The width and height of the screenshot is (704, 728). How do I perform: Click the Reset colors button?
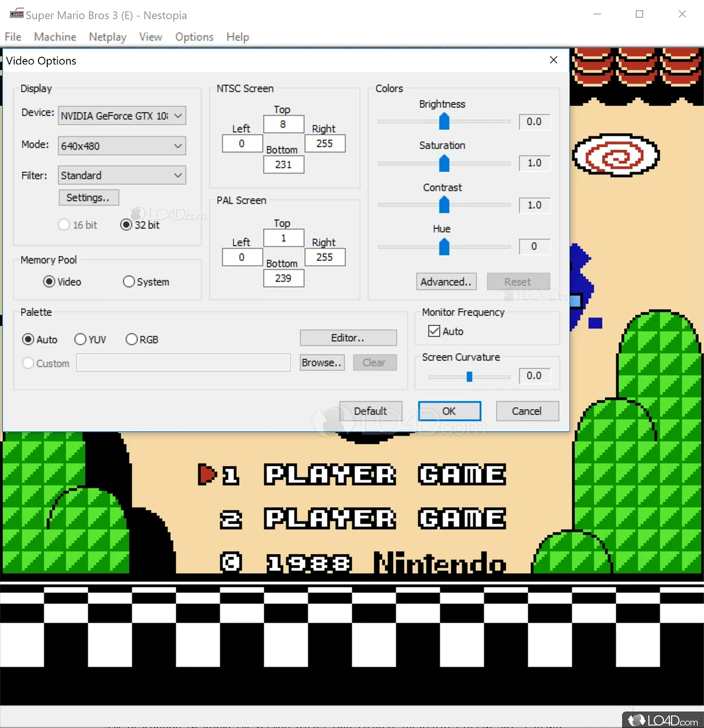click(518, 282)
